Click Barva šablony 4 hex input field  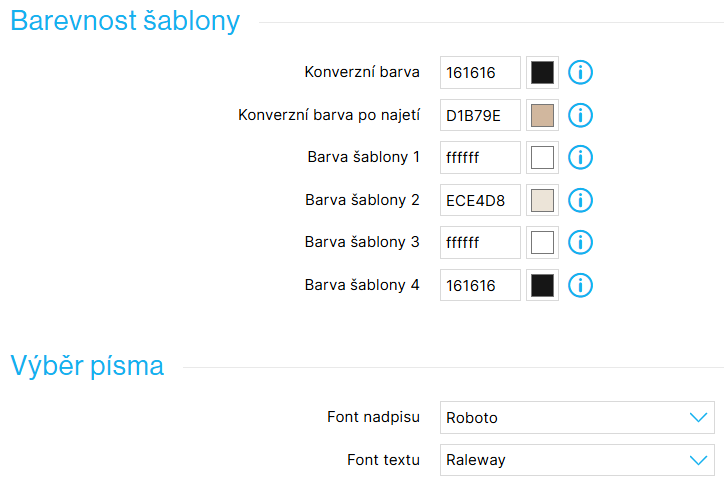click(x=480, y=285)
